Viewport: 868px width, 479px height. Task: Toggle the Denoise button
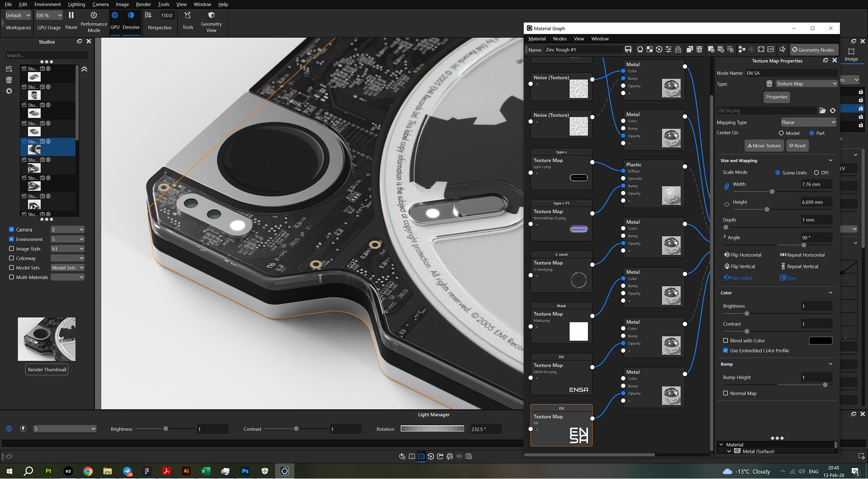click(131, 20)
